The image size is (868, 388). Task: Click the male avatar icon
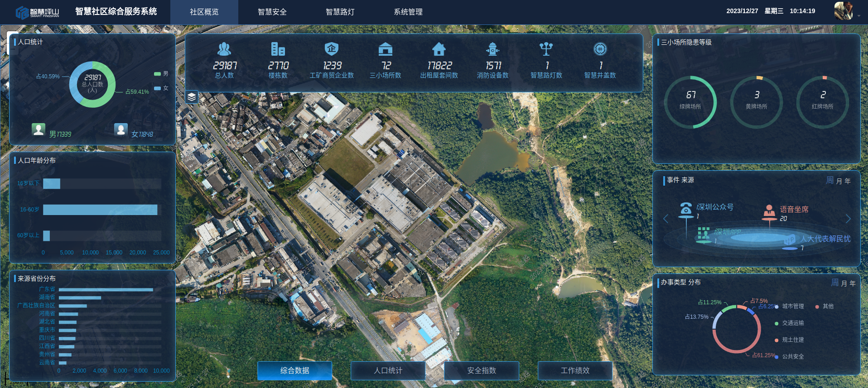click(x=39, y=129)
